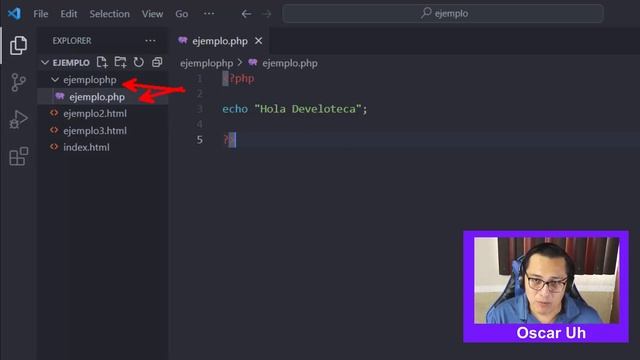Open the Extensions view
Screen dimensions: 640x360
[x=19, y=156]
